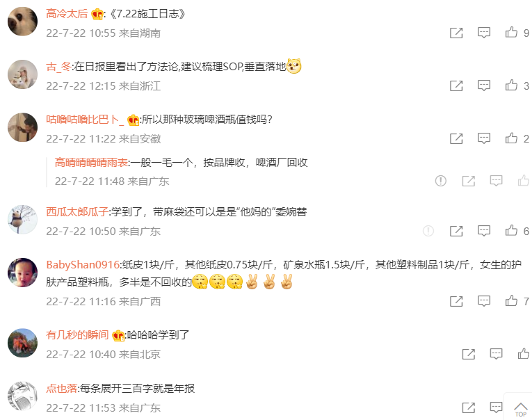The image size is (532, 420).
Task: Like the reply by 高晴晴晴晴雨表
Action: pyautogui.click(x=524, y=181)
